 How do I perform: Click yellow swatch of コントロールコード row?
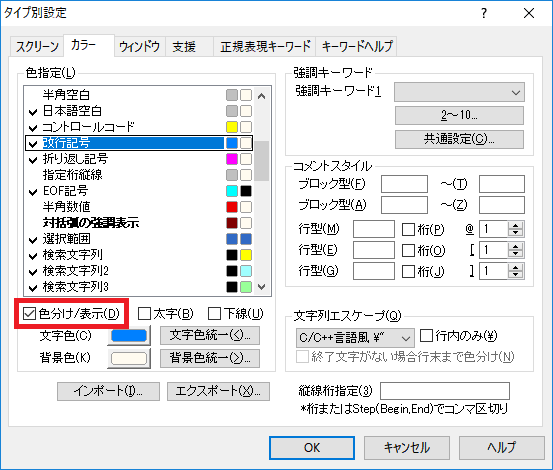tap(232, 127)
